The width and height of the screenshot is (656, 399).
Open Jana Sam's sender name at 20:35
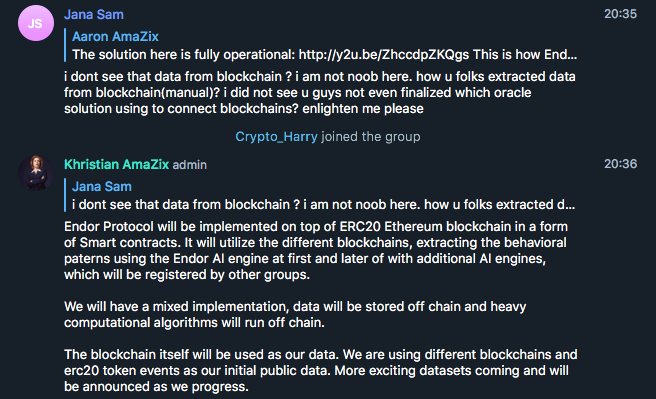(x=94, y=15)
